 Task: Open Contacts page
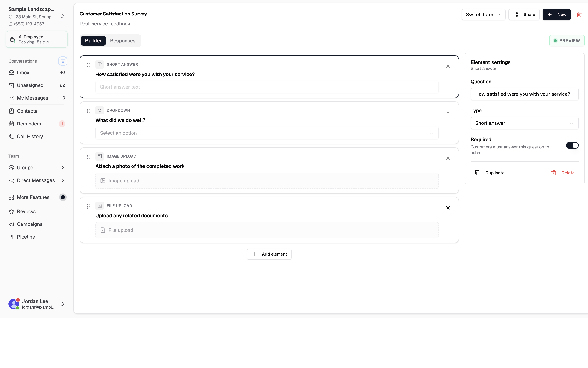click(x=37, y=111)
